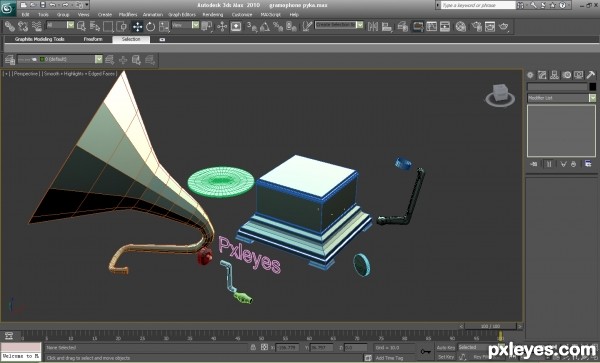Open the Hierarchy command panel

554,75
